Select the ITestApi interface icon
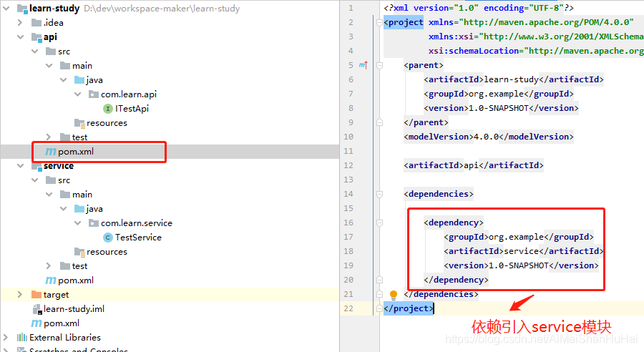The height and width of the screenshot is (352, 644). coord(107,109)
